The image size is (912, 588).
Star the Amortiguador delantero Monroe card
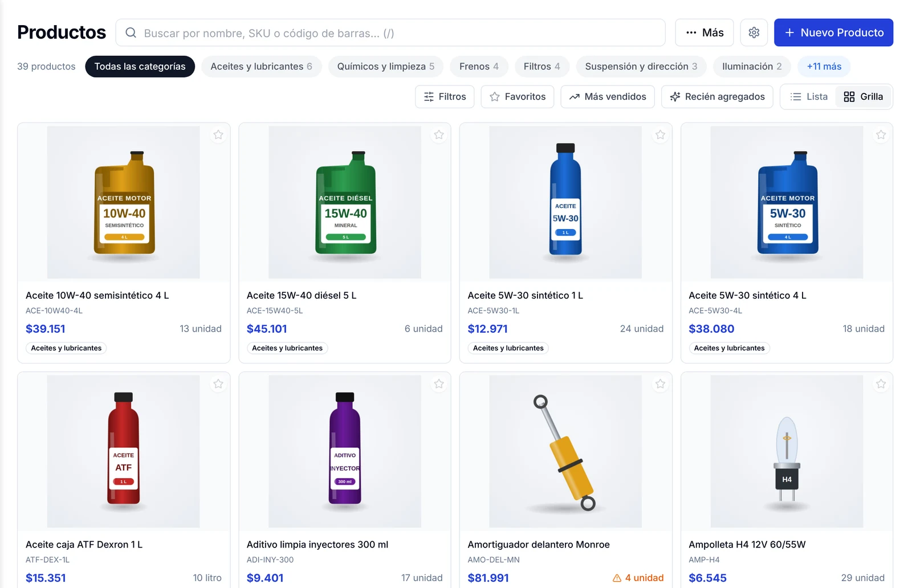(660, 384)
